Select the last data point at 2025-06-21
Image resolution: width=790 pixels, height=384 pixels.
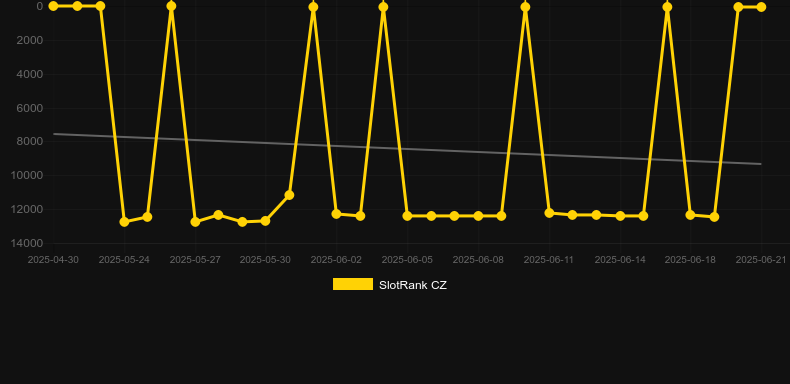coord(761,7)
